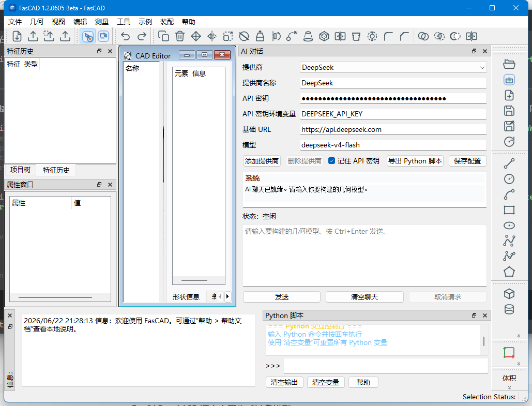
Task: Create a cylinder solid primitive
Action: pos(509,309)
